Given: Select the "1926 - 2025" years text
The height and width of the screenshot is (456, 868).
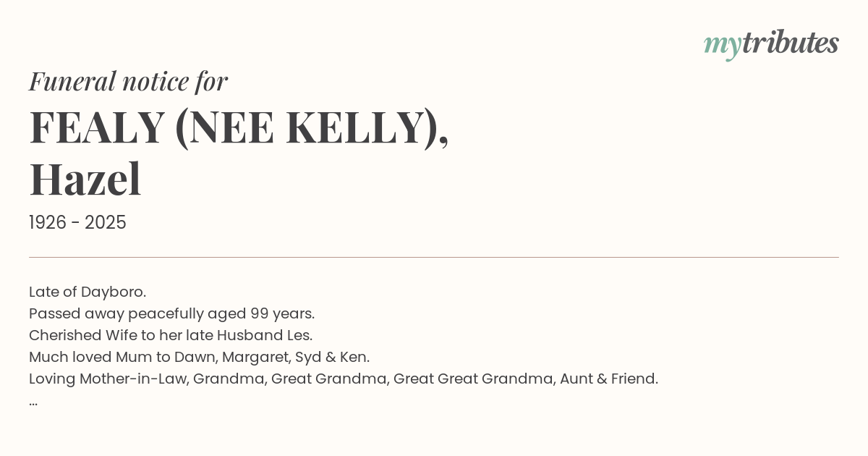Looking at the screenshot, I should 77,223.
